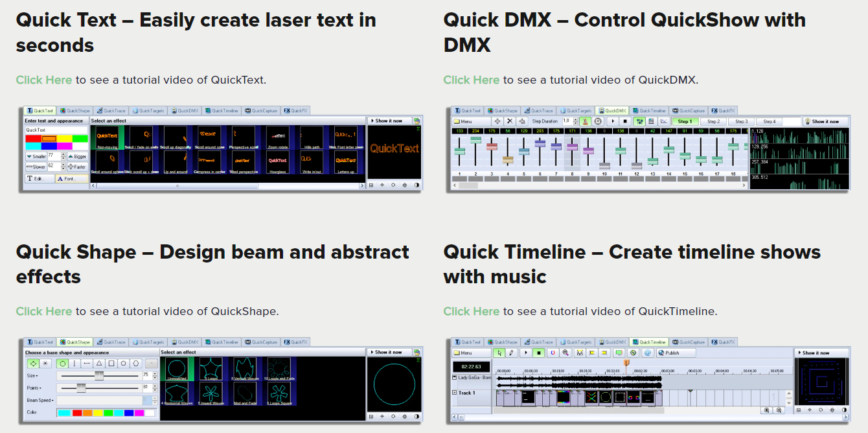Viewport: 868px width, 433px height.
Task: Click the Step Duration spinner arrows in QuickDMX
Action: (575, 121)
